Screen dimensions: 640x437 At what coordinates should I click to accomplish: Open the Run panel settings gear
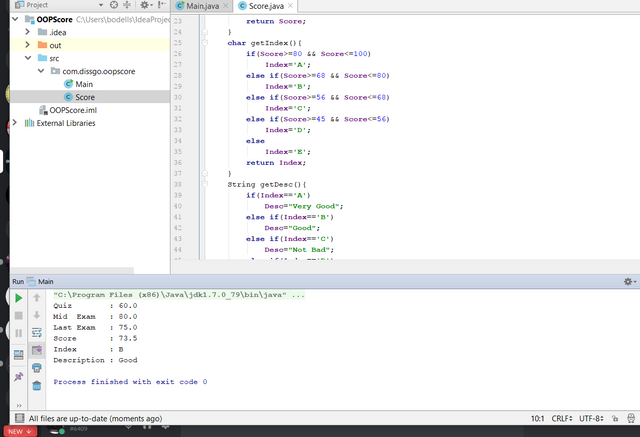[628, 282]
